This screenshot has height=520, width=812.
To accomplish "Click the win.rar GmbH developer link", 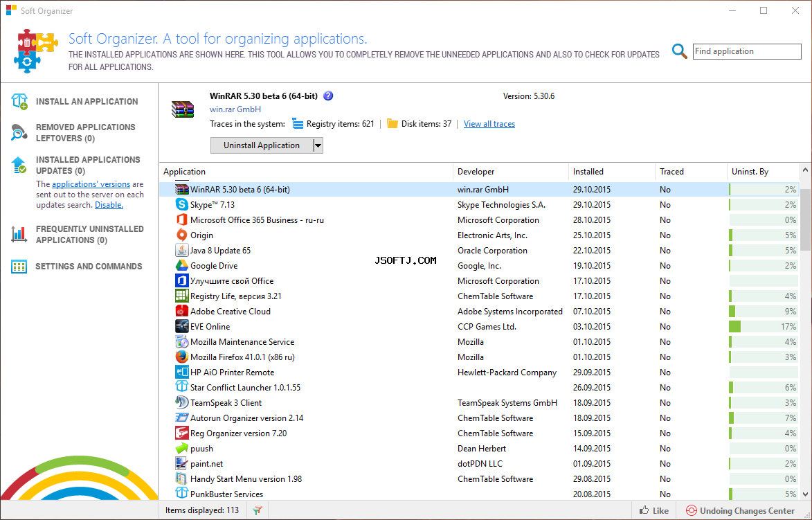I will pyautogui.click(x=235, y=109).
